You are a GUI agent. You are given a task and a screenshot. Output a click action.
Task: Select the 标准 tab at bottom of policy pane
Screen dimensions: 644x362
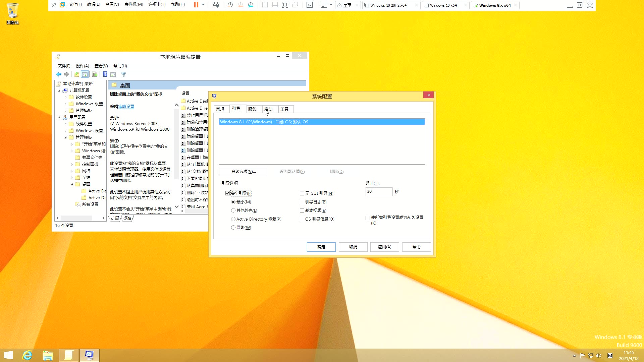(127, 218)
